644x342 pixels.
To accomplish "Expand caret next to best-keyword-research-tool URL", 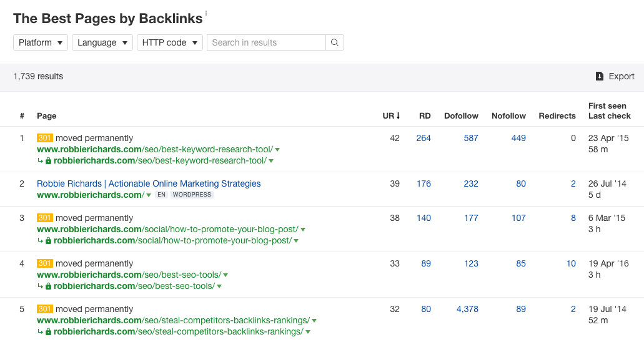I will tap(277, 150).
